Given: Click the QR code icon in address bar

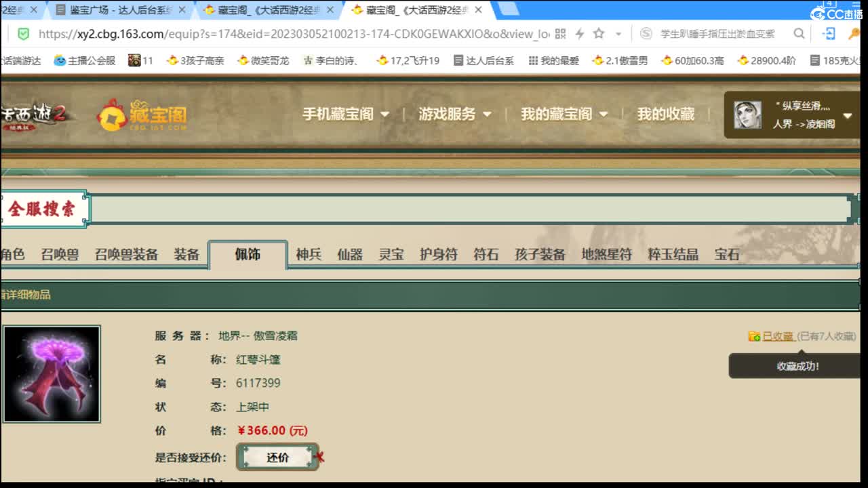Looking at the screenshot, I should 560,34.
